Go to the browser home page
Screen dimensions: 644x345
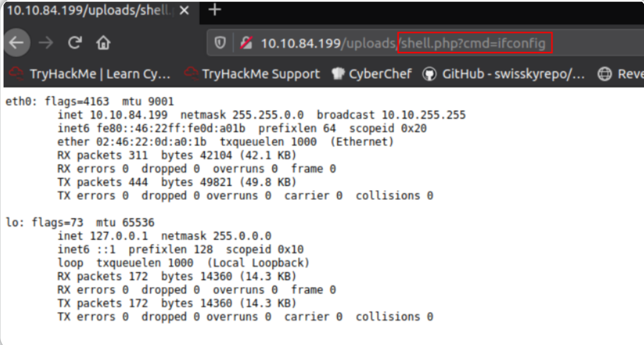pos(103,42)
